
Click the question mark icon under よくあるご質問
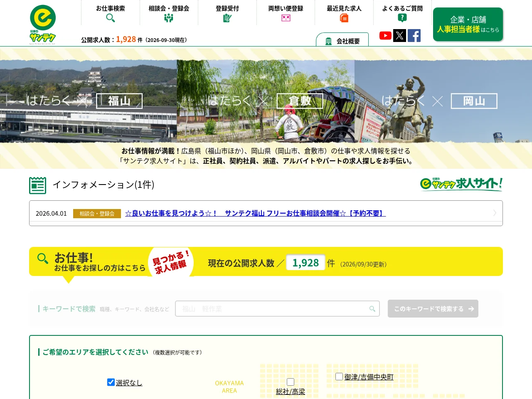point(402,17)
